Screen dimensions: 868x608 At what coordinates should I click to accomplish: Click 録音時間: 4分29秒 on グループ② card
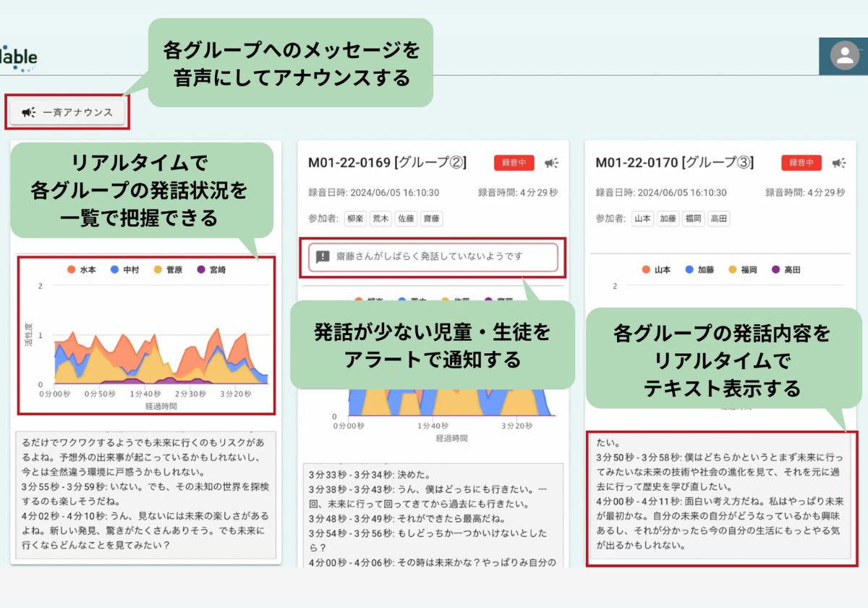tap(518, 193)
